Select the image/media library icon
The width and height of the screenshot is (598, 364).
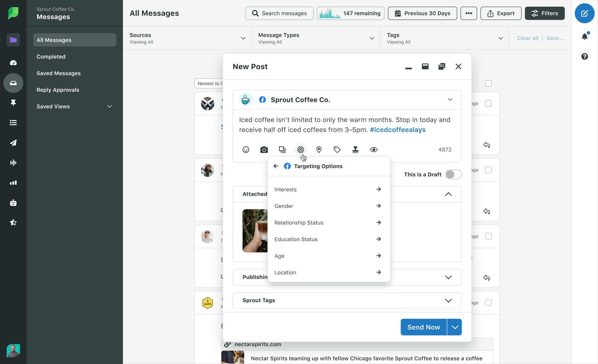pyautogui.click(x=282, y=149)
